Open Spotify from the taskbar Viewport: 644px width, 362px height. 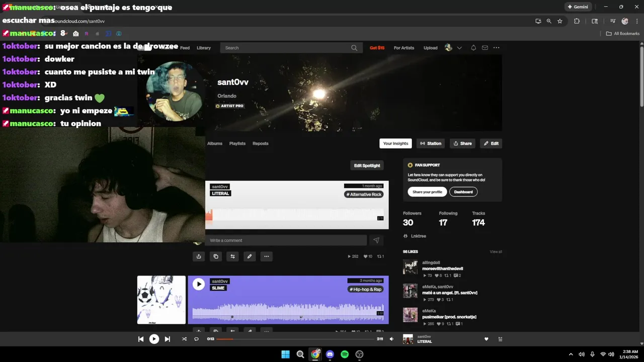(345, 354)
